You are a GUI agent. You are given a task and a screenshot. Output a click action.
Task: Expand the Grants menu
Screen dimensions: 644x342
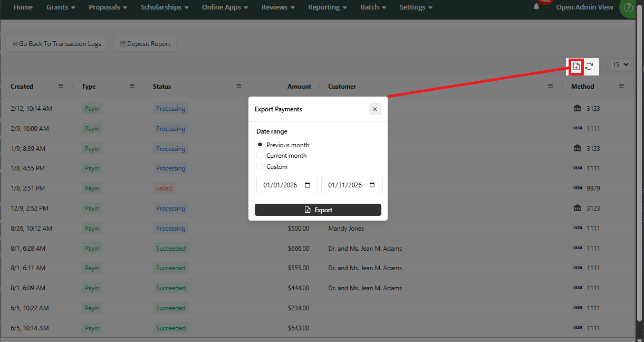point(61,7)
